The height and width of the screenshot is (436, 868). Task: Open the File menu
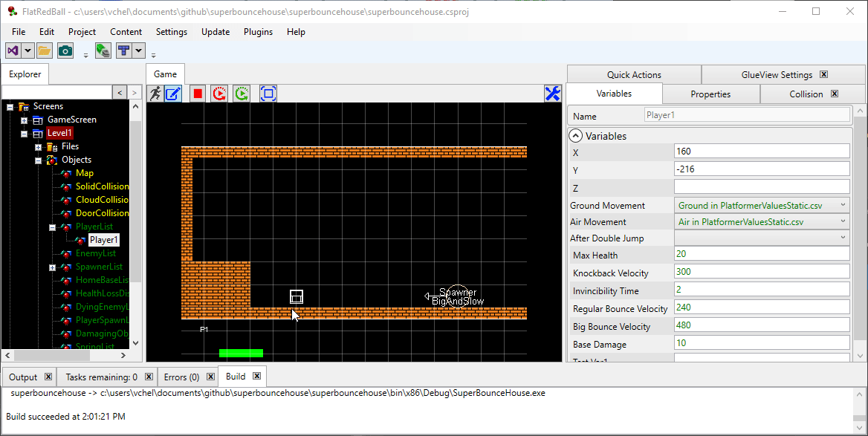pos(19,31)
